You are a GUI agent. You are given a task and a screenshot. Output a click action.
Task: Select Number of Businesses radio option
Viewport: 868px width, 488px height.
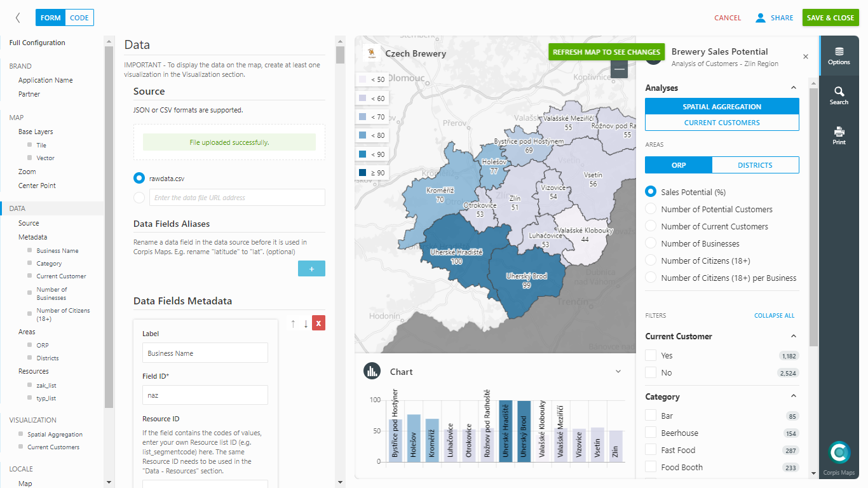[x=651, y=243]
